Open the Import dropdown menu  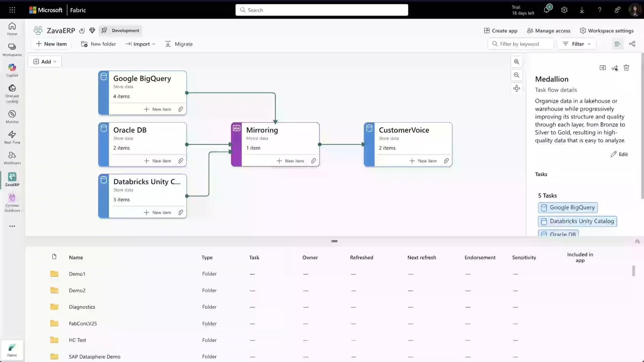(x=140, y=44)
